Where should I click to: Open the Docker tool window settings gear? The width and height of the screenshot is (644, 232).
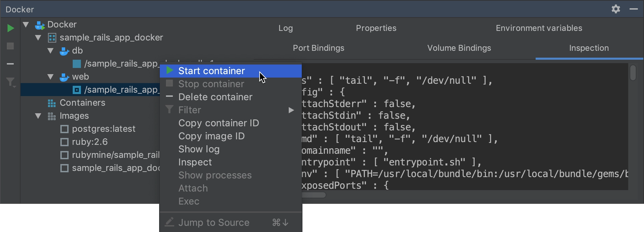coord(616,9)
